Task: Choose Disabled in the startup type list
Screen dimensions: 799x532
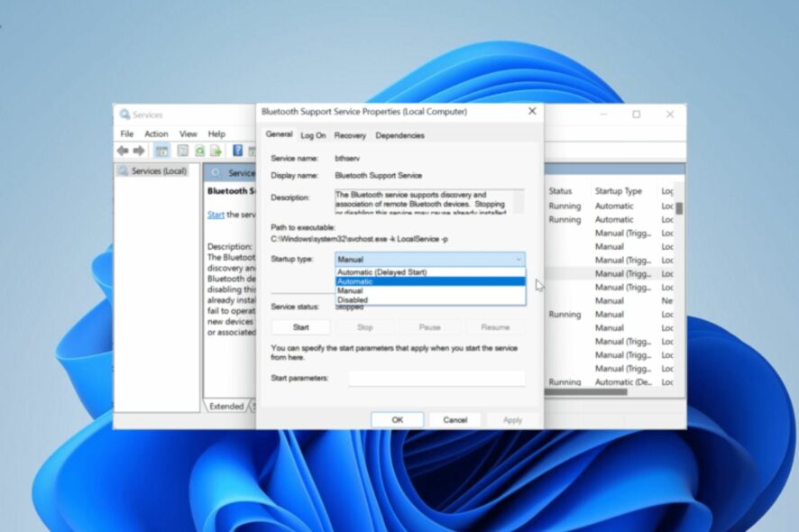Action: coord(430,299)
